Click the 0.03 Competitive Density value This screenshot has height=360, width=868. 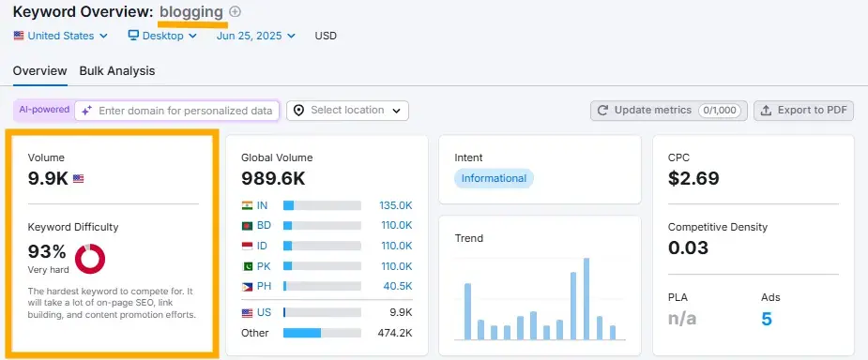(688, 247)
